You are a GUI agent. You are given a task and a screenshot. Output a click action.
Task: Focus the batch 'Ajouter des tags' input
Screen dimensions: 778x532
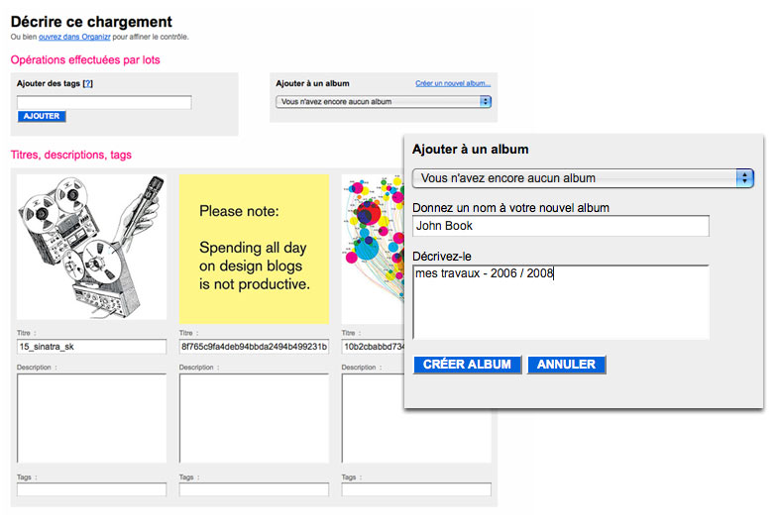(104, 103)
